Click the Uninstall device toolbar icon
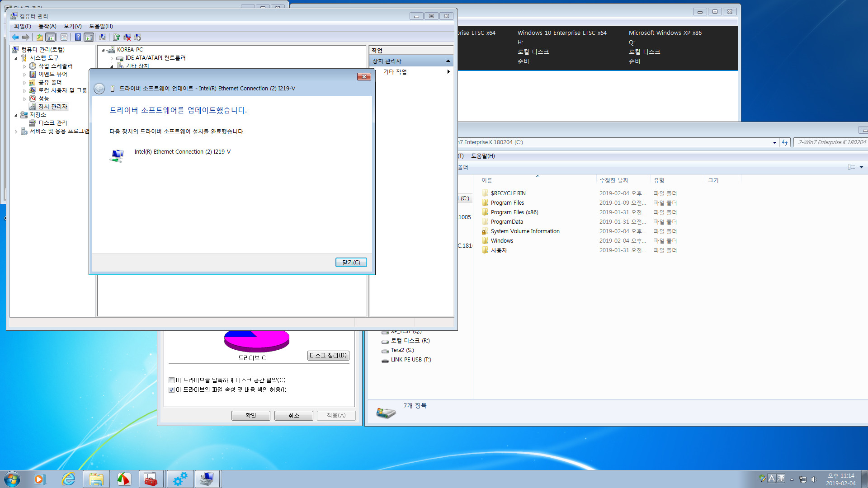The width and height of the screenshot is (868, 488). pos(127,37)
